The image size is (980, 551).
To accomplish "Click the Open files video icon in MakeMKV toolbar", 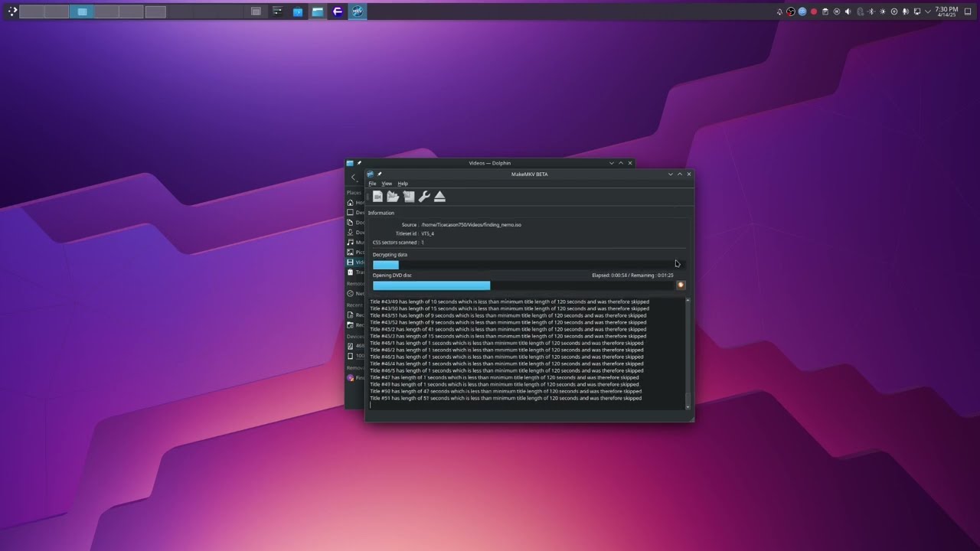I will 377,197.
